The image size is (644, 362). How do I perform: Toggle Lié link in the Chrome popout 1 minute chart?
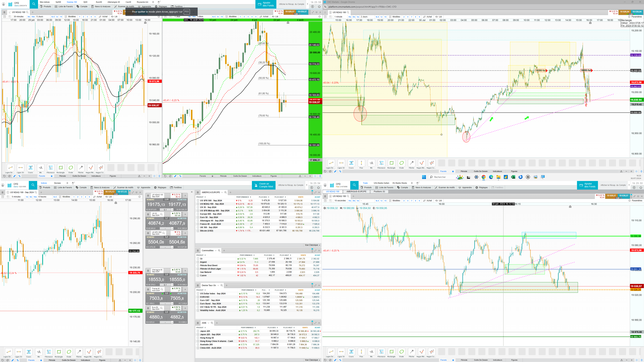pos(438,17)
